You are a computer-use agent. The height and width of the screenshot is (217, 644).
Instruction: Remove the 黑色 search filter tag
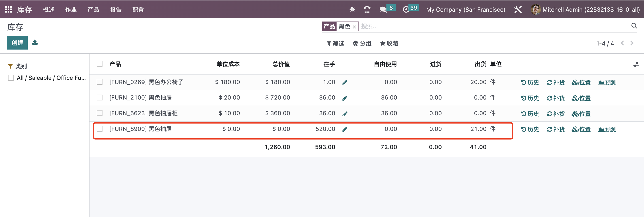354,27
